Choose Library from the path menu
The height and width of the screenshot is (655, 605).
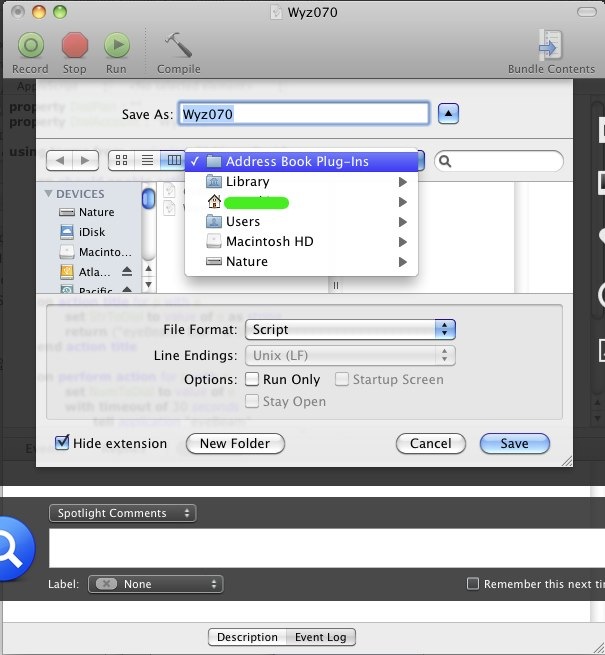[x=301, y=182]
